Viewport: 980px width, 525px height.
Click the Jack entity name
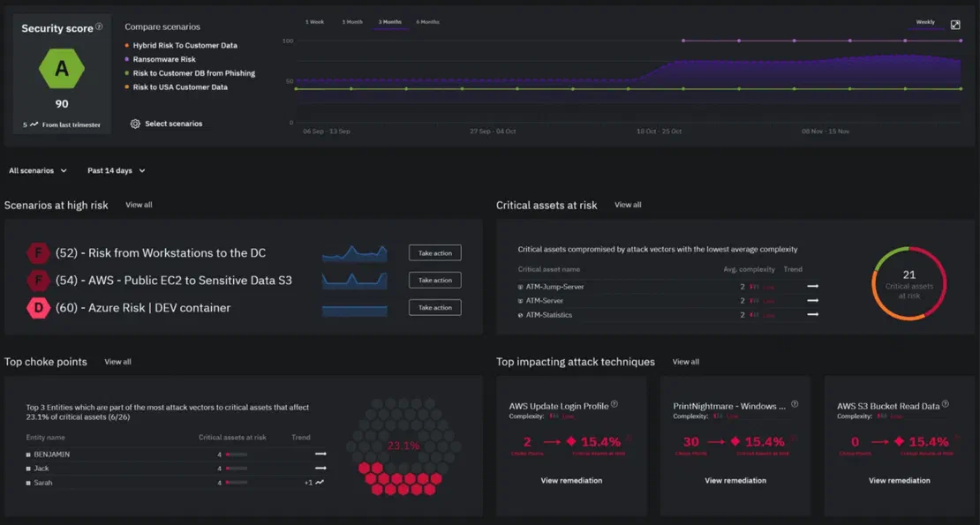(x=41, y=469)
